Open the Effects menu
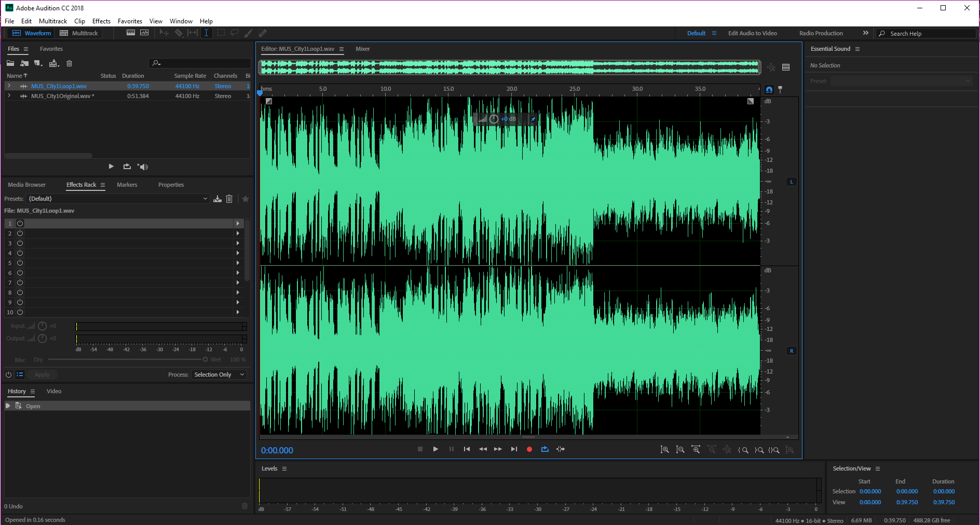The width and height of the screenshot is (980, 525). 101,21
